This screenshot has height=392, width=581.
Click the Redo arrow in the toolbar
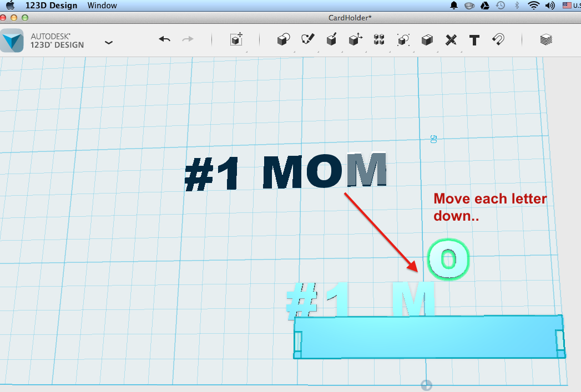pos(188,39)
